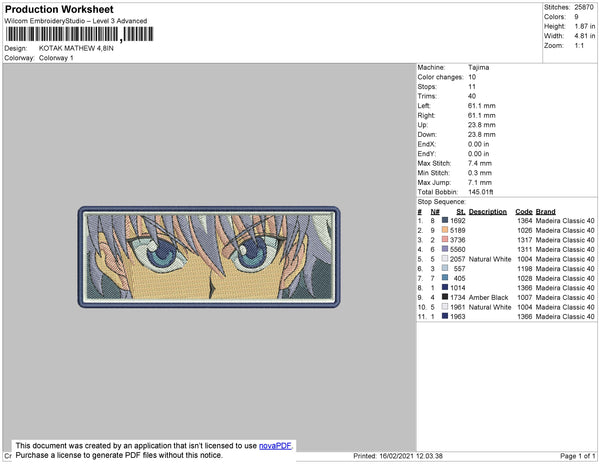Select 'Madeira Classic 40' brand in row 11

point(565,316)
